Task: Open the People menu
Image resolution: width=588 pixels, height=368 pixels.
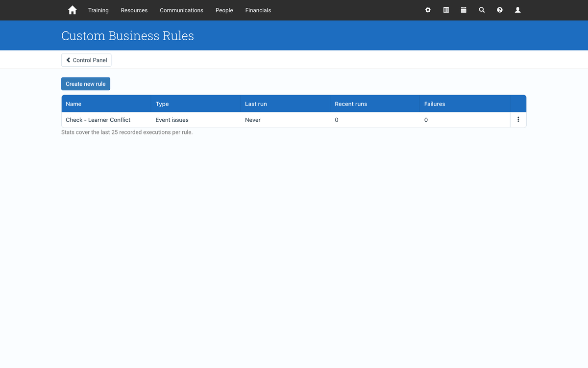Action: tap(224, 10)
